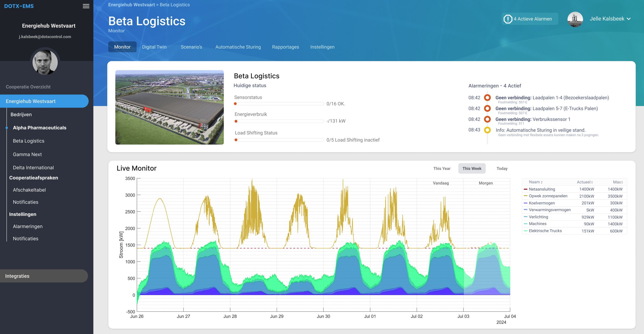Open the Rapportages tab

pyautogui.click(x=285, y=47)
